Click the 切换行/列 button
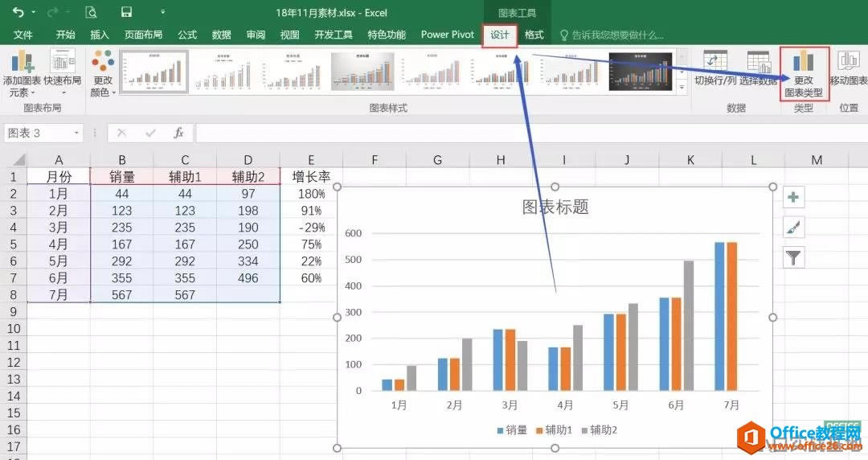 714,68
